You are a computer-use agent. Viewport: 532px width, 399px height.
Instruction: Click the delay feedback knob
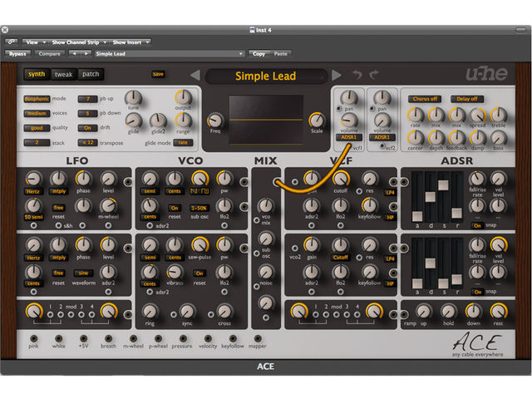[x=457, y=138]
